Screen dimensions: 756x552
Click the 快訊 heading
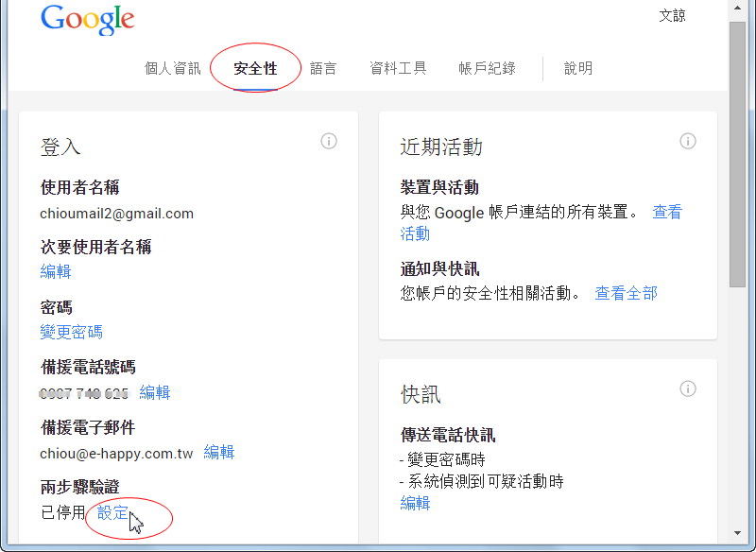point(421,394)
